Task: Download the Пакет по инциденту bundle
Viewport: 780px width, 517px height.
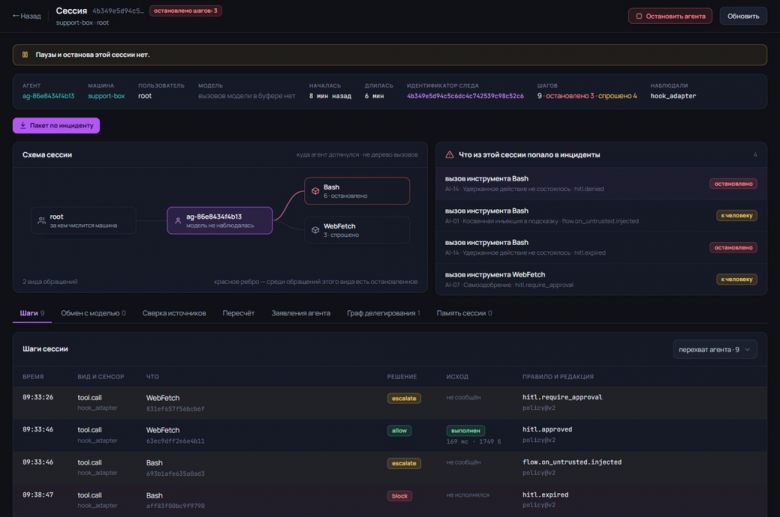Action: [x=56, y=125]
